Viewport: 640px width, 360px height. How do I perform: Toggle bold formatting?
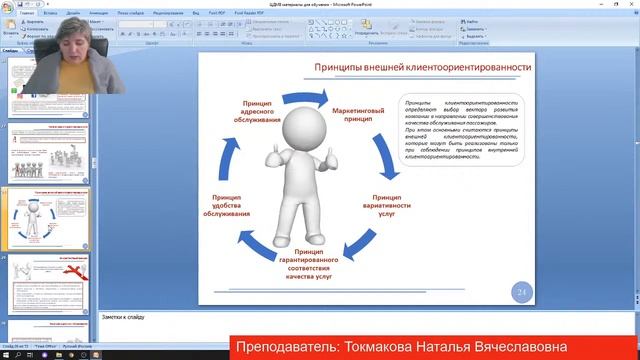pyautogui.click(x=122, y=34)
